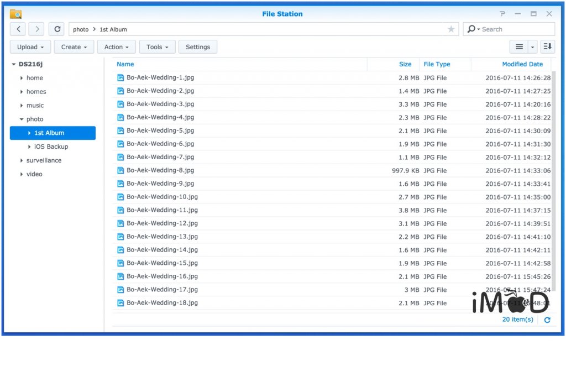566x392 pixels.
Task: Navigate back using the left arrow icon
Action: (18, 29)
